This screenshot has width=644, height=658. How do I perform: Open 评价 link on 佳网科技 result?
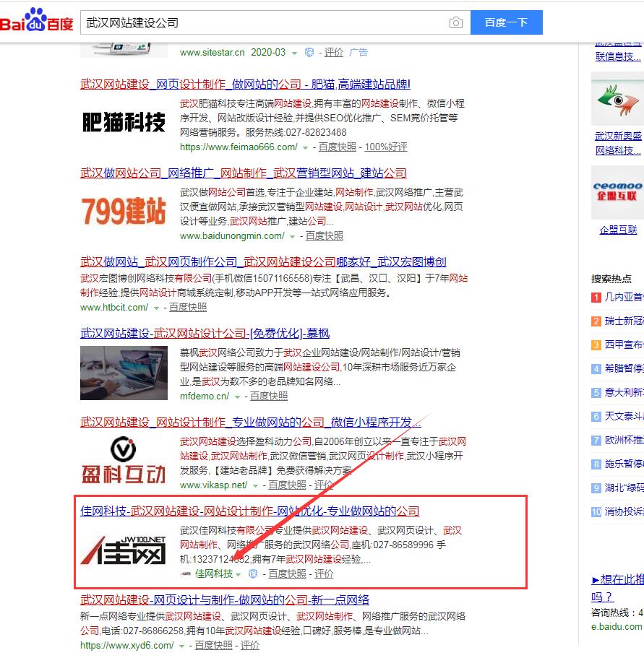click(324, 574)
